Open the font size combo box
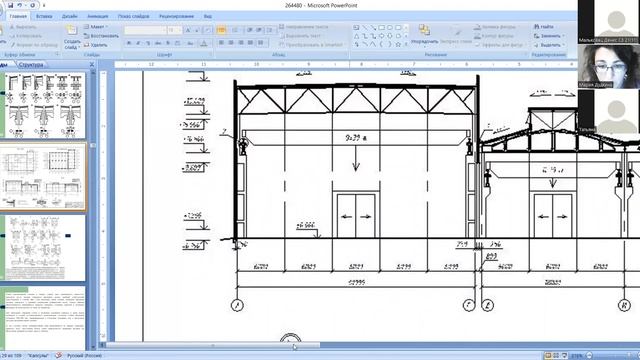The width and height of the screenshot is (640, 360). (174, 30)
